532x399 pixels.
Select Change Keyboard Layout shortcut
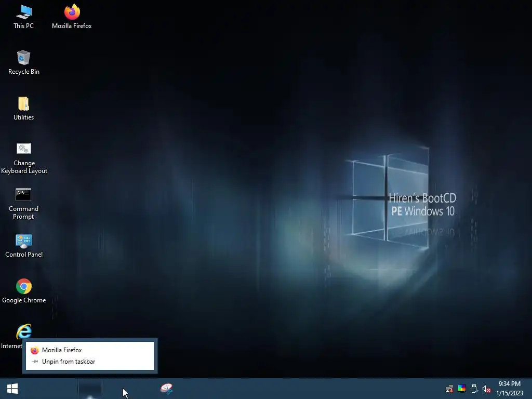click(24, 158)
